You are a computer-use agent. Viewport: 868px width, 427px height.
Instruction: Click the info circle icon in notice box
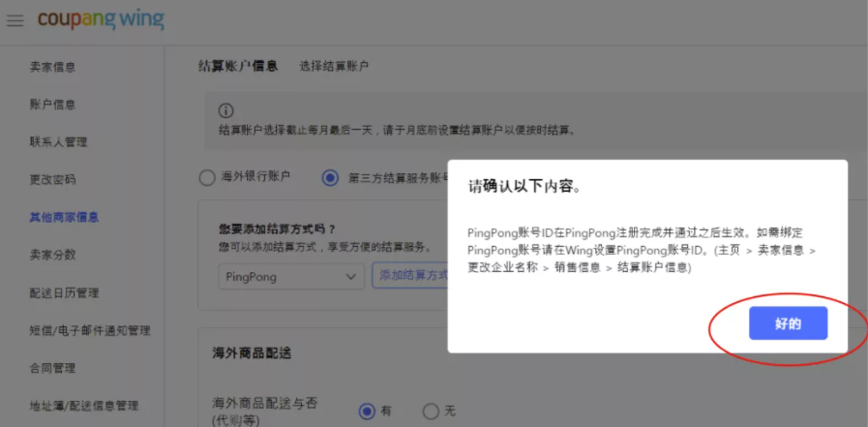click(x=226, y=110)
